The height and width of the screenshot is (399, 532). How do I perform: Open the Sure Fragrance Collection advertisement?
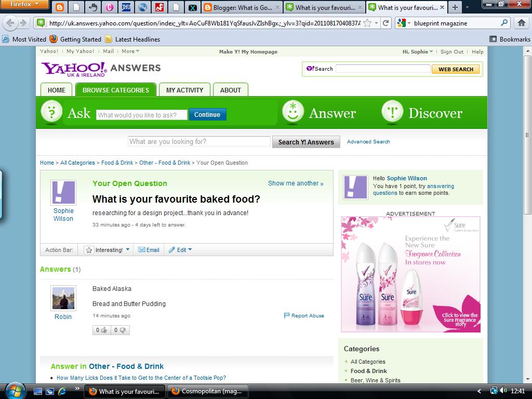tap(410, 274)
